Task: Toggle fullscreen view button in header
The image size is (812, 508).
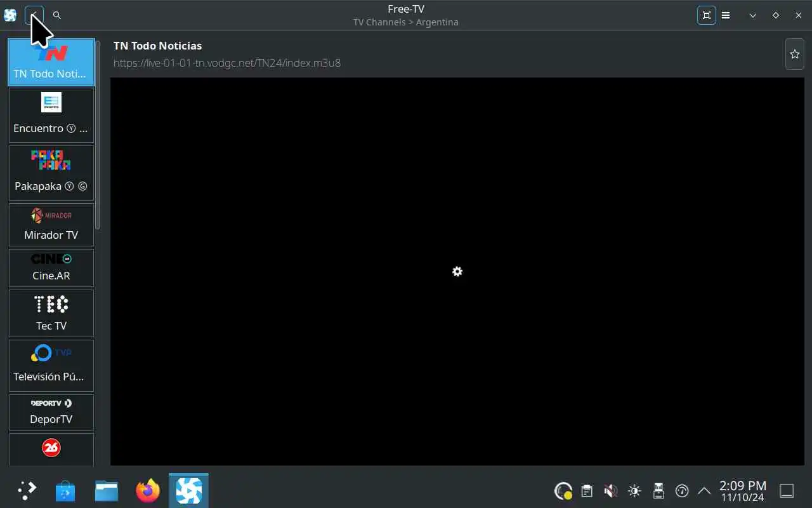Action: point(707,15)
